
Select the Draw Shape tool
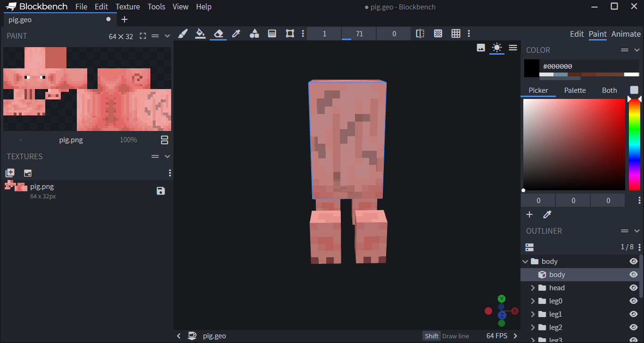pos(254,33)
